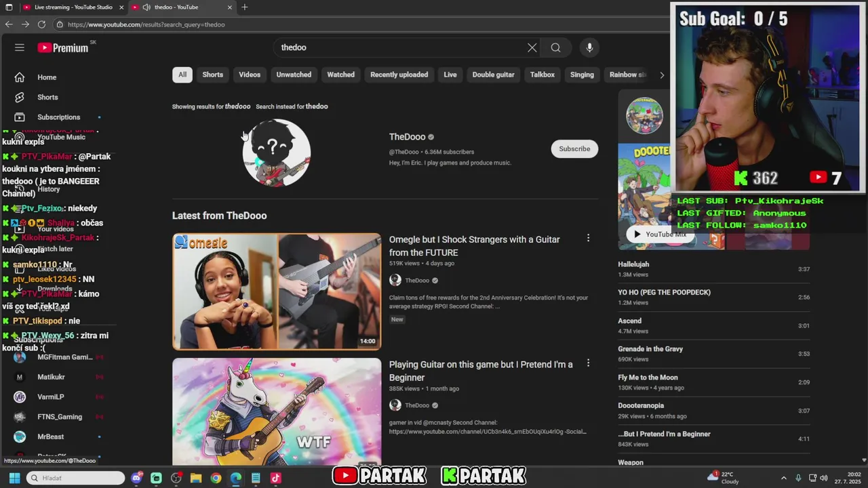
Task: Open Google Chrome from the taskbar
Action: [x=216, y=478]
